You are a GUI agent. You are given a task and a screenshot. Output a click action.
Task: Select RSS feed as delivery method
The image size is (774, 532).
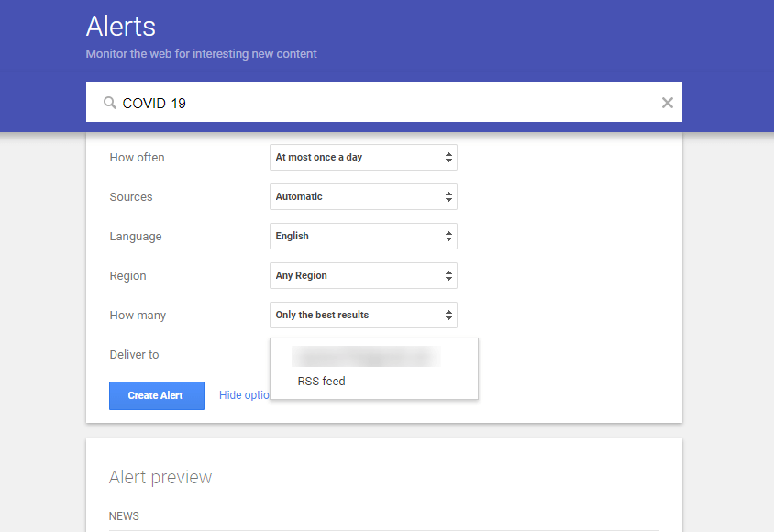click(321, 381)
